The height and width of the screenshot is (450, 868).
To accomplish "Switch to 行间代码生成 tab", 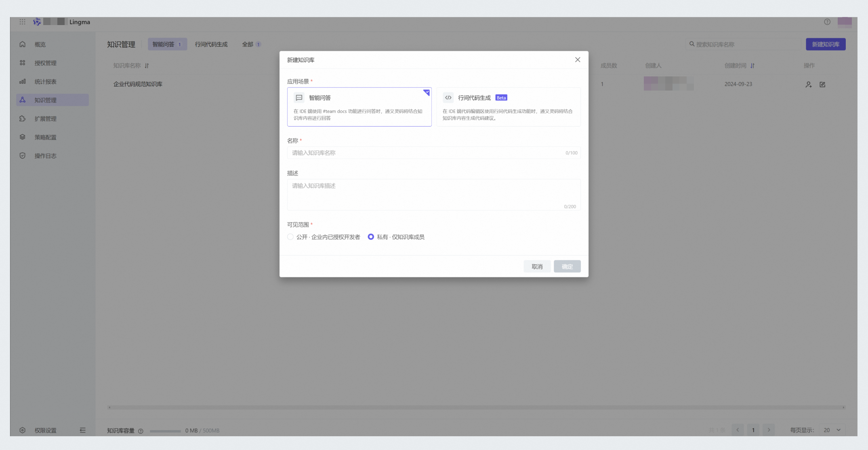I will tap(211, 44).
